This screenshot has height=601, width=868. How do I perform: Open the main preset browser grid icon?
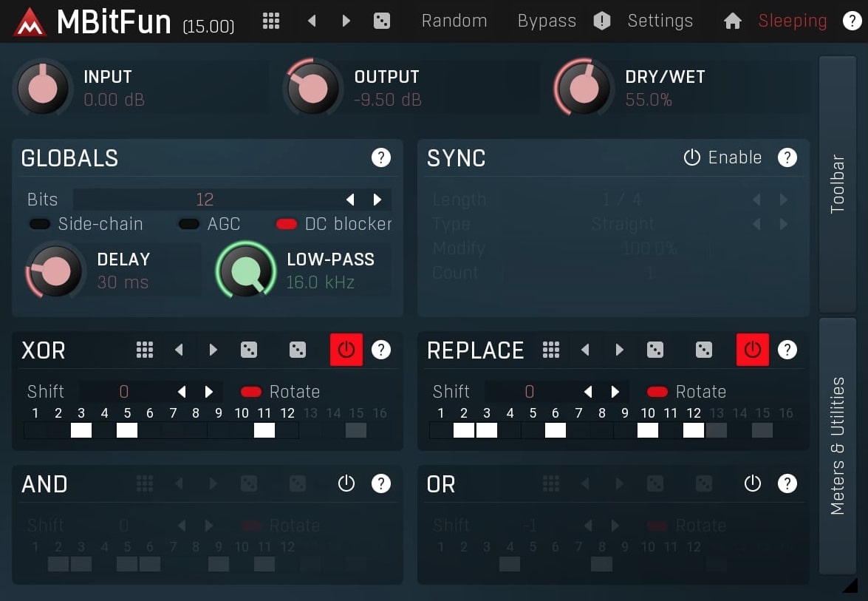point(270,21)
